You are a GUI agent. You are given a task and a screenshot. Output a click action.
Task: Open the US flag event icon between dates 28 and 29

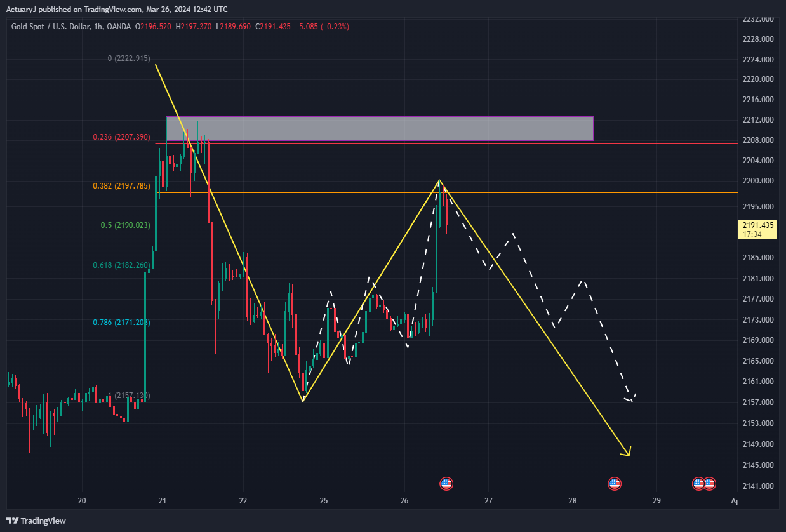(614, 484)
